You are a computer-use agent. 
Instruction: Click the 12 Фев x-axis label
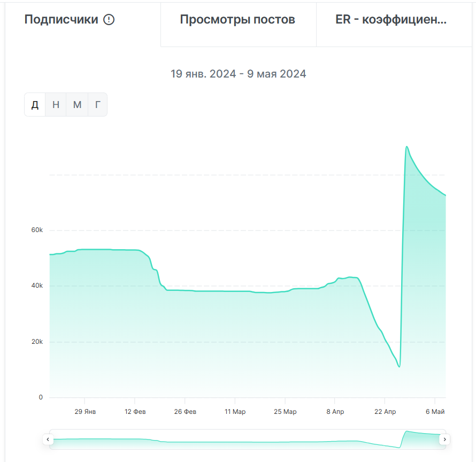[135, 412]
